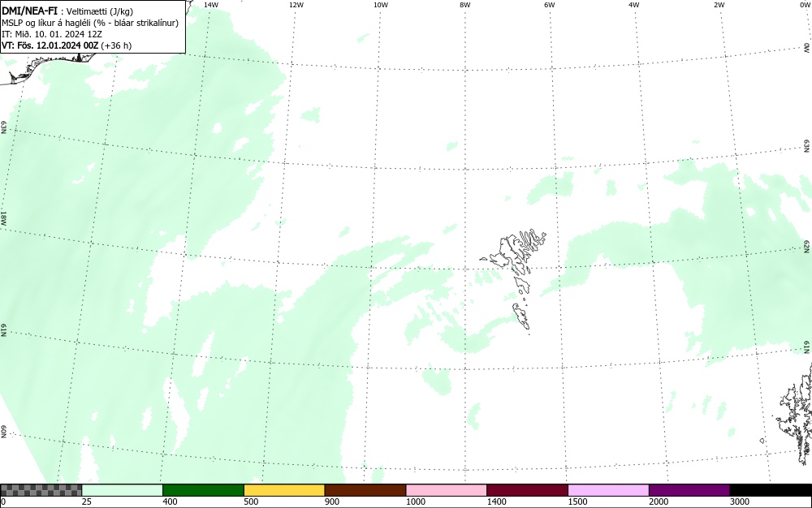This screenshot has height=508, width=812.
Task: Click the '61N' label on right edge
Action: [807, 347]
